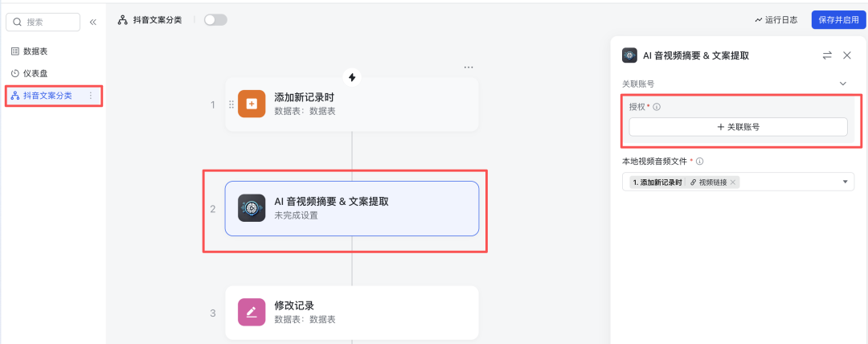Click the 关联账号 button
Screen dimensions: 868x344
(x=738, y=127)
